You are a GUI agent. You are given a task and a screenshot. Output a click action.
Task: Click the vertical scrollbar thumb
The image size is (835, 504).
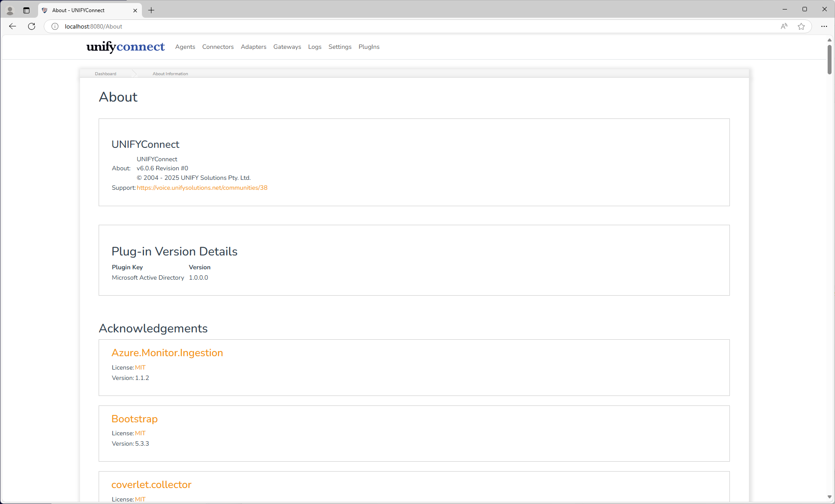[829, 59]
